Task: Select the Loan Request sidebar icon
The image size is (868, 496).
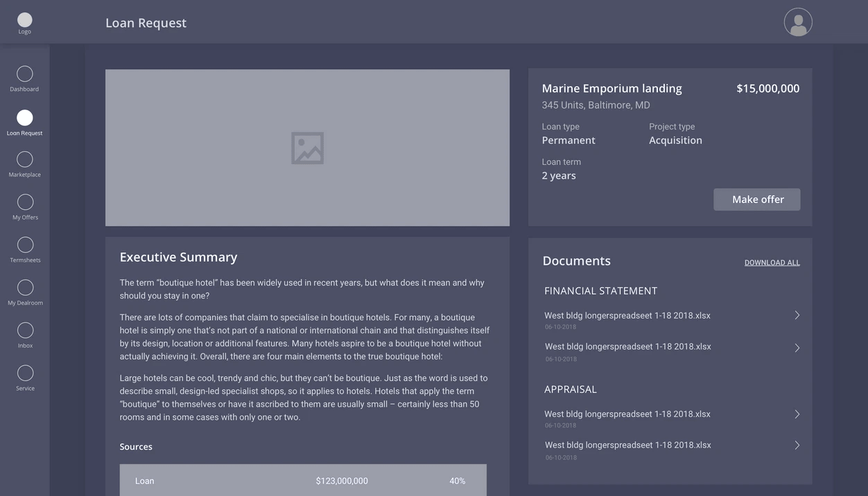Action: point(24,118)
